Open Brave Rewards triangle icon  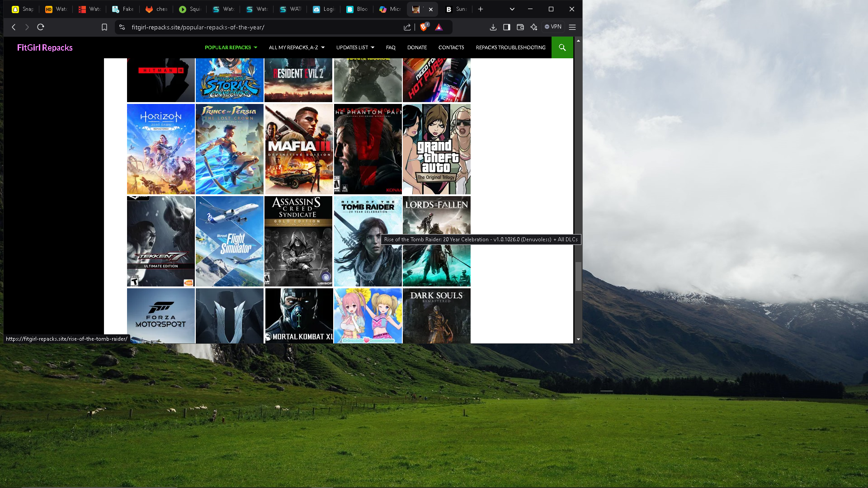pos(439,27)
